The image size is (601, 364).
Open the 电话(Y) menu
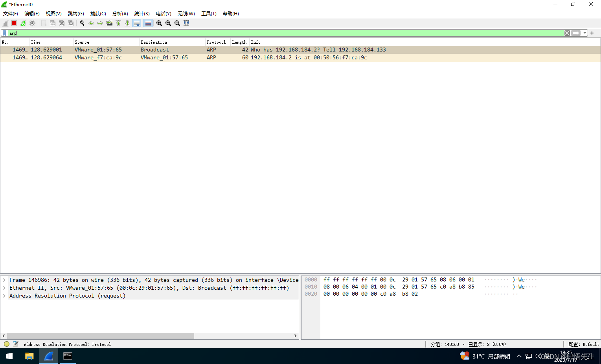(x=164, y=13)
